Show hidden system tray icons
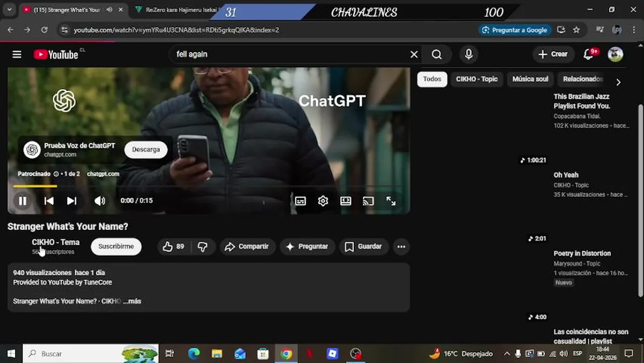 pos(507,354)
